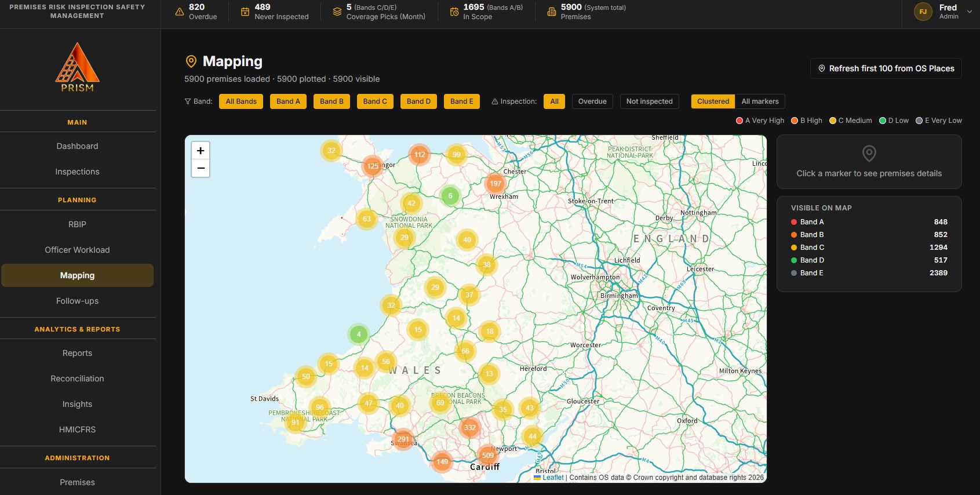The image size is (980, 495).
Task: Click the 96 cluster marker
Action: tap(320, 407)
